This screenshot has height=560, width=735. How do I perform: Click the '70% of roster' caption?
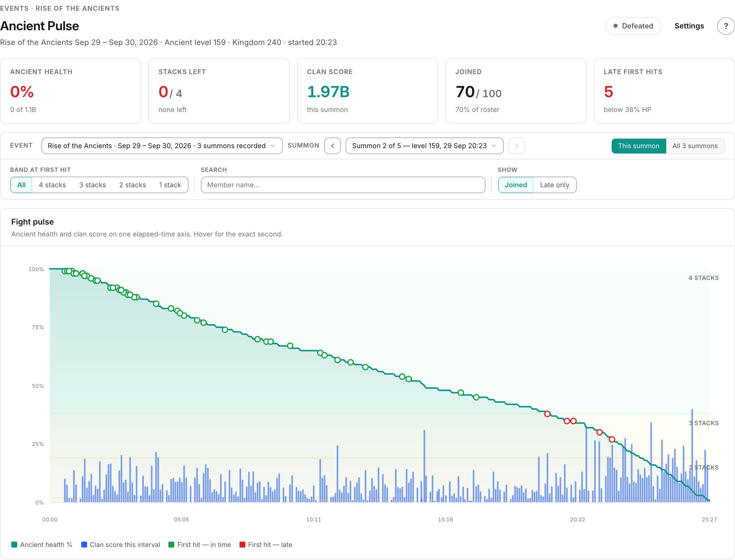pyautogui.click(x=477, y=110)
